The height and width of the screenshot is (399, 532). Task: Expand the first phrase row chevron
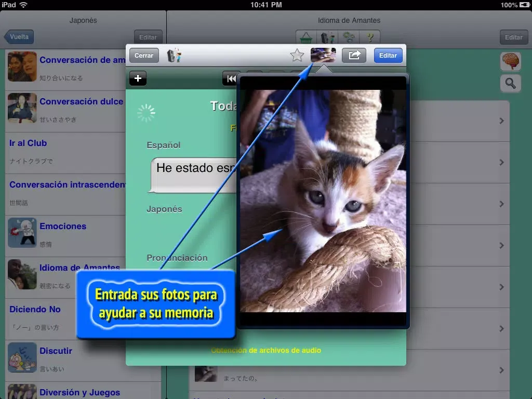coord(501,121)
